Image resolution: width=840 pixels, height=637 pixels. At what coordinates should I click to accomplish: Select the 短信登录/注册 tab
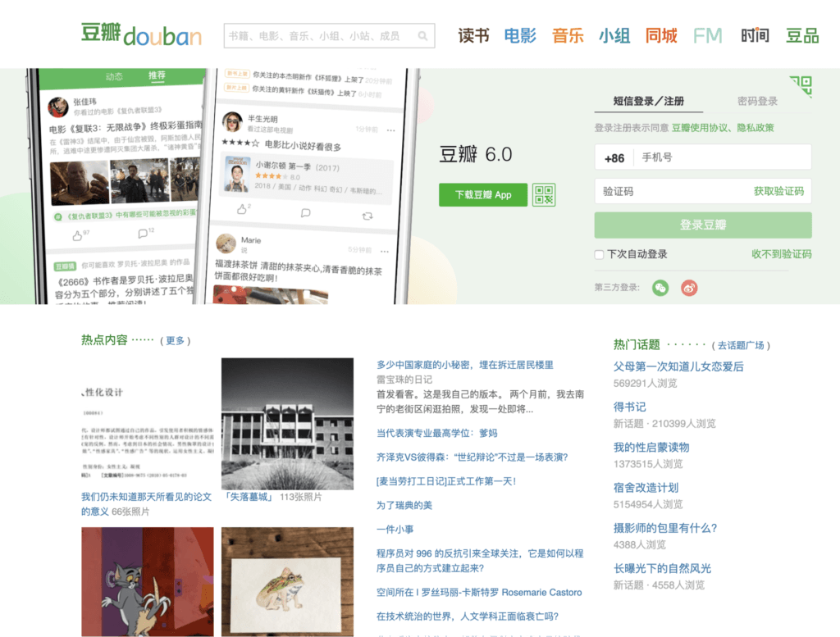[x=648, y=101]
